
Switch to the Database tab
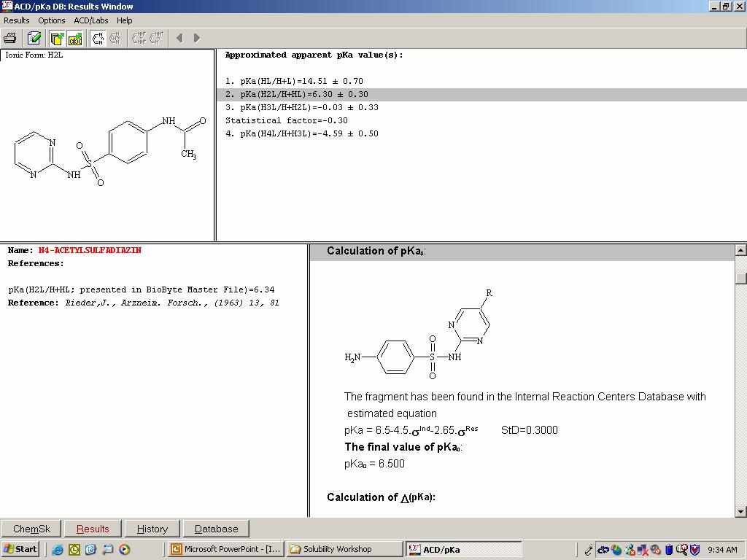(x=216, y=529)
